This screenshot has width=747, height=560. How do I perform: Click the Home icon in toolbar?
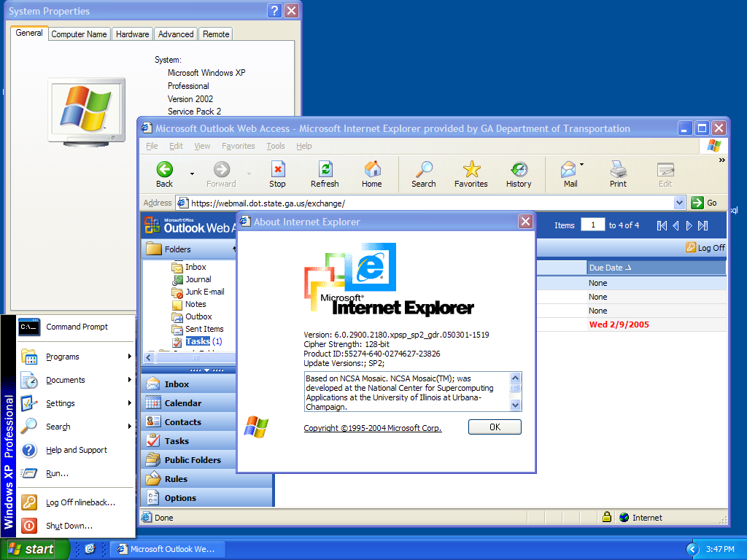pos(372,174)
